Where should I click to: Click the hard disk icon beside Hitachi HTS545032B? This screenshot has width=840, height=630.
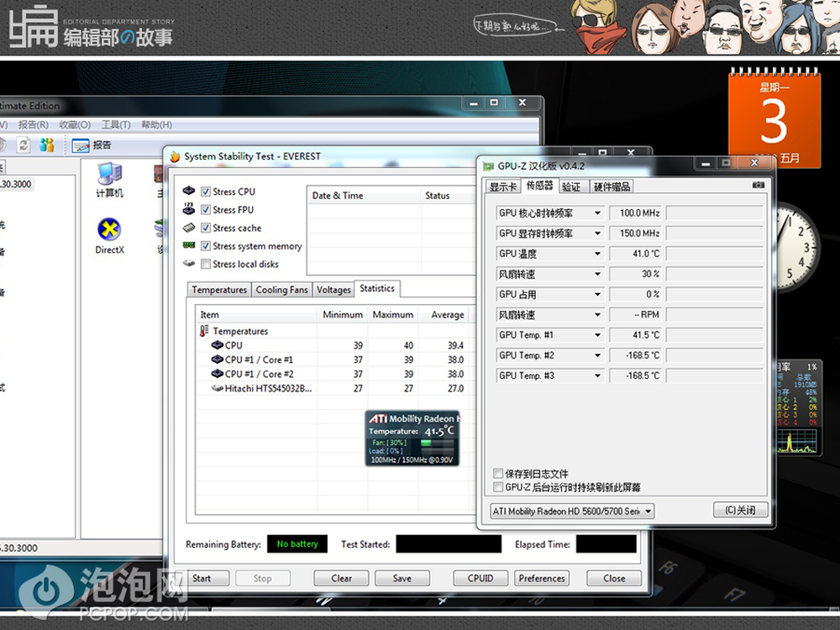(217, 388)
